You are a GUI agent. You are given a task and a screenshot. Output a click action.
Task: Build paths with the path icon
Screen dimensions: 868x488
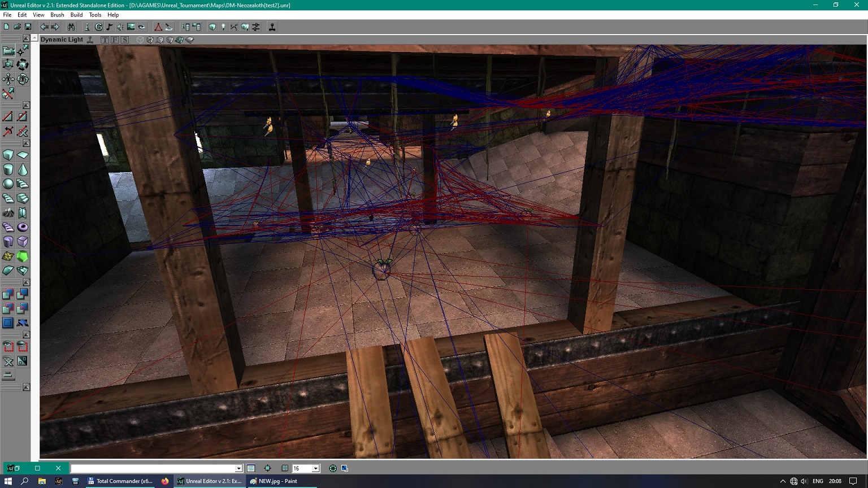tap(234, 27)
